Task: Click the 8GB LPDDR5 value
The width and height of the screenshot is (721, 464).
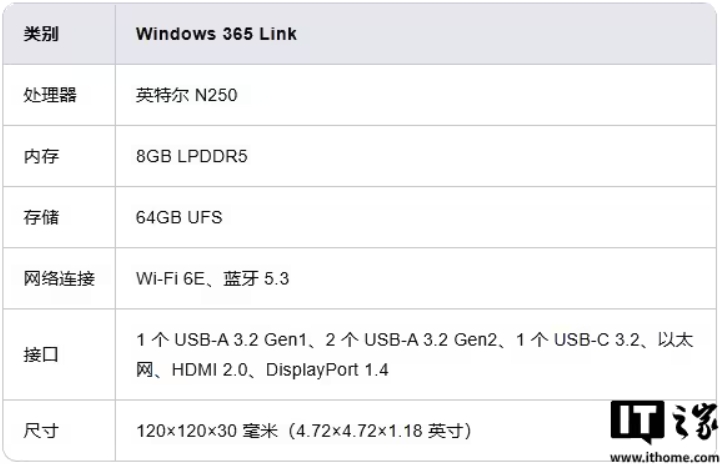Action: tap(191, 156)
